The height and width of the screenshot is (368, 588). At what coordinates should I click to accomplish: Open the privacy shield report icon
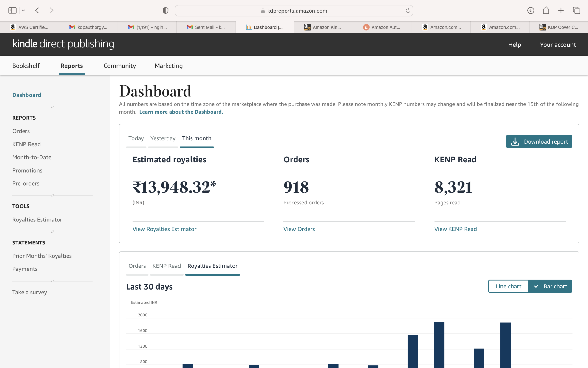click(165, 11)
